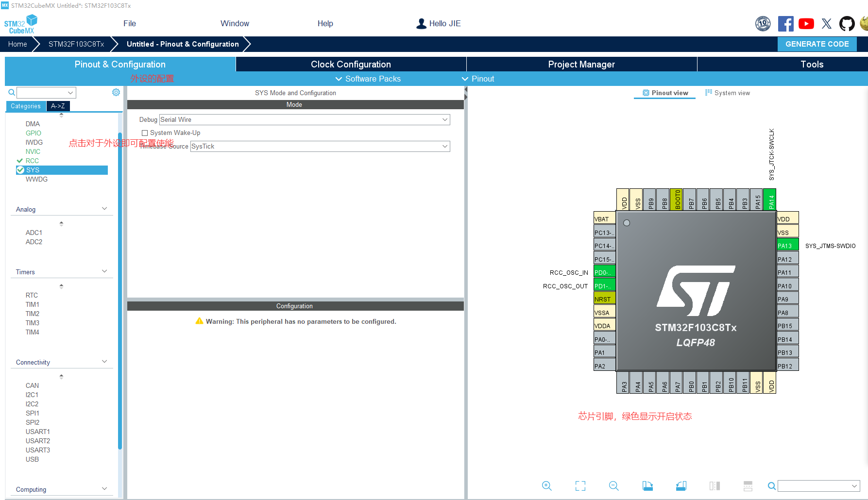
Task: Open the Facebook icon link
Action: (785, 24)
